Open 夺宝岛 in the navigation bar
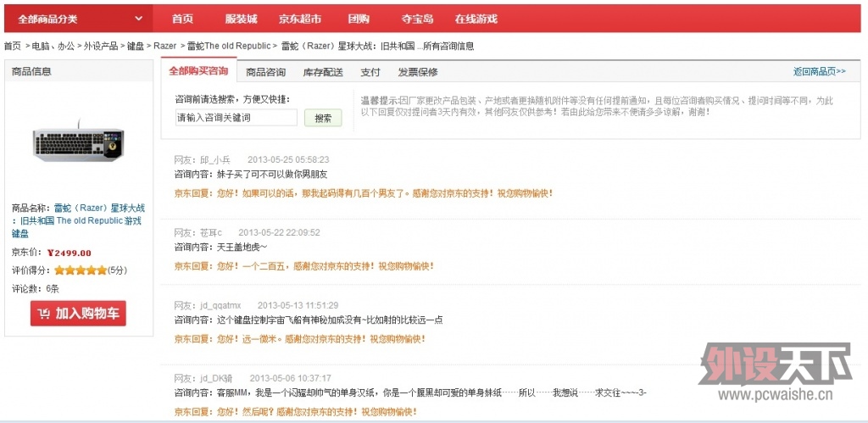Viewport: 868px width, 423px height. coord(417,19)
